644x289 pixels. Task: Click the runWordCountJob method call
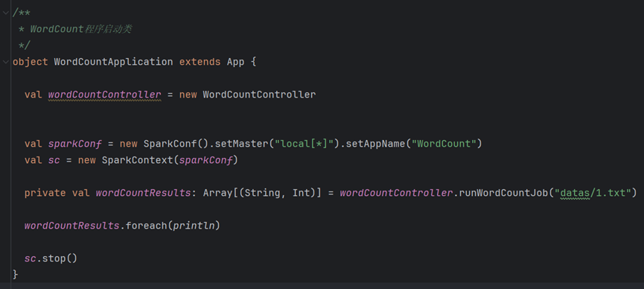coord(503,193)
